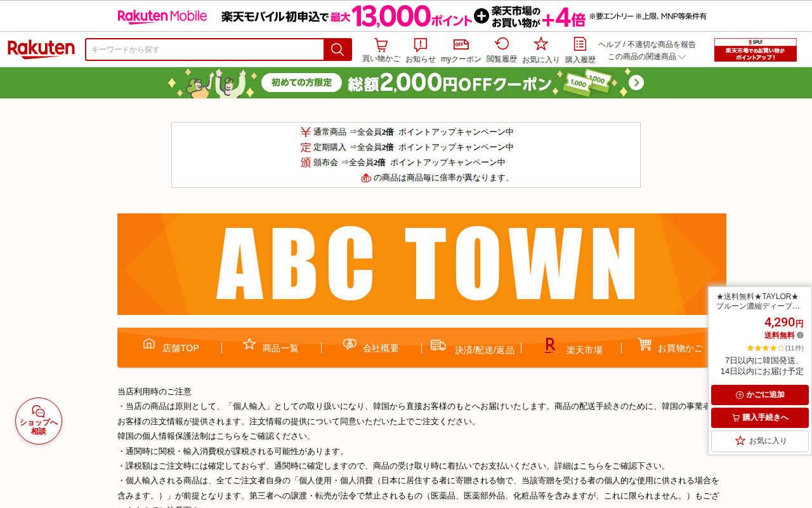Click the up-arrow icon in the points notice
812x508 pixels.
(366, 178)
